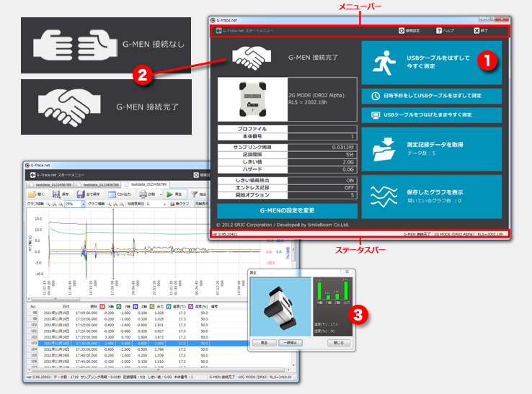Open the ヘルプ help icon
Image resolution: width=532 pixels, height=394 pixels.
[x=439, y=31]
